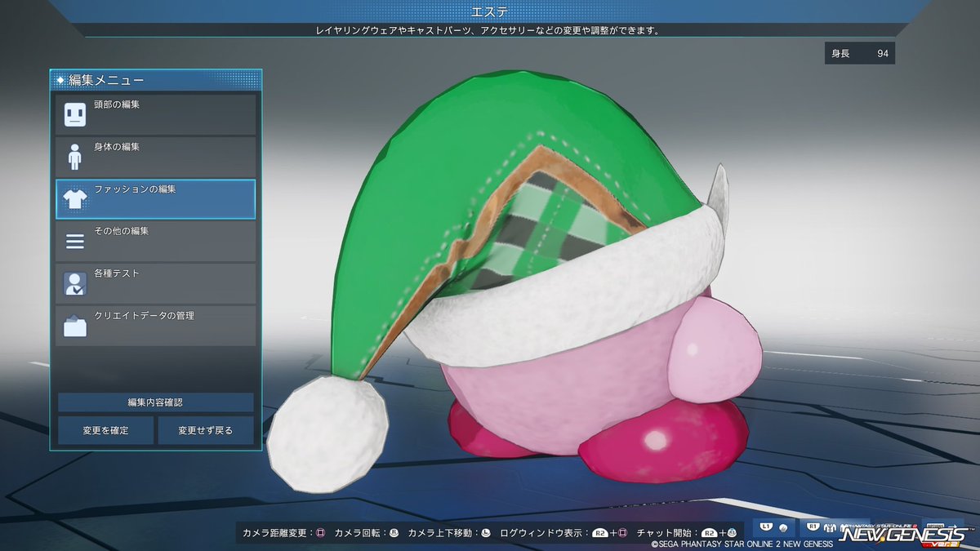This screenshot has width=980, height=551.
Task: Click the body figure icon
Action: [75, 157]
